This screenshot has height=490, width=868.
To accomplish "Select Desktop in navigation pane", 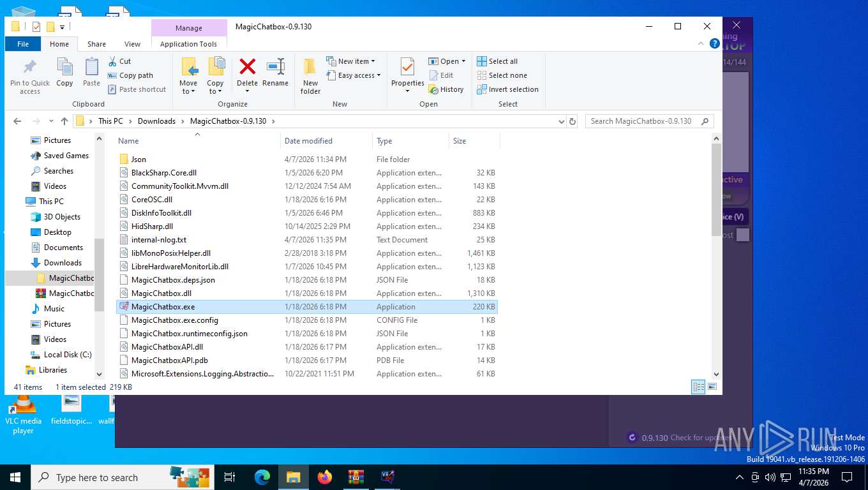I will click(x=57, y=232).
